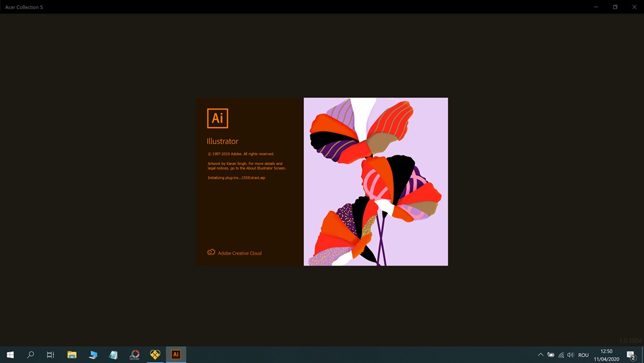Open clock showing 12:50 11/04/2020
The height and width of the screenshot is (363, 644).
(x=606, y=355)
